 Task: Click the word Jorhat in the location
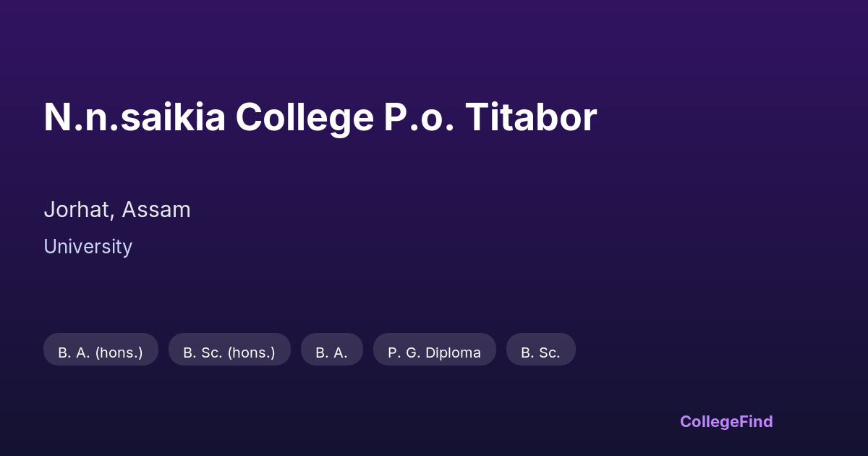(x=77, y=210)
